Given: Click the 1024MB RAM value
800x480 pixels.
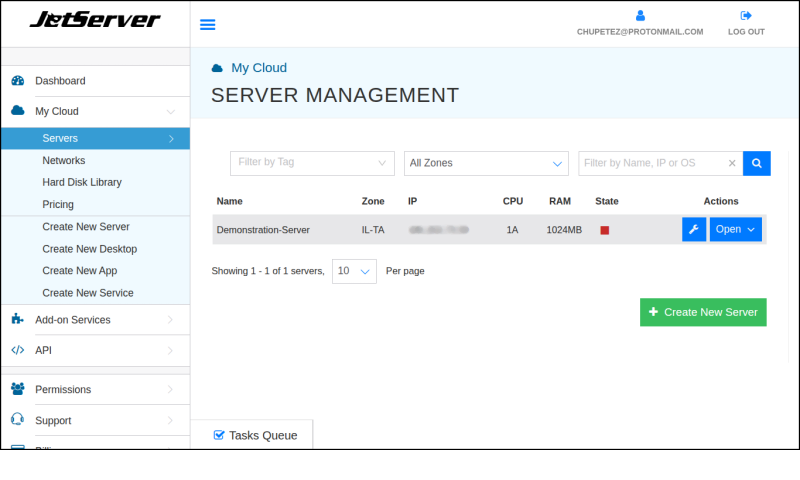Looking at the screenshot, I should click(564, 230).
